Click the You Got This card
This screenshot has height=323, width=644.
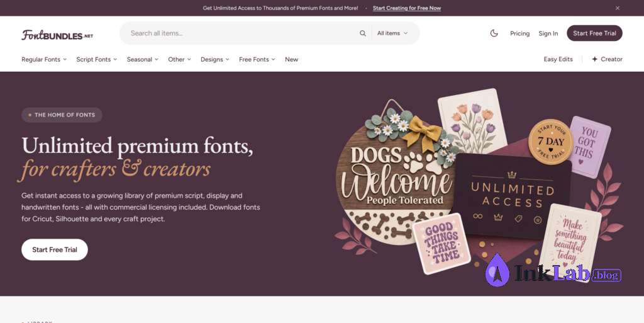590,147
